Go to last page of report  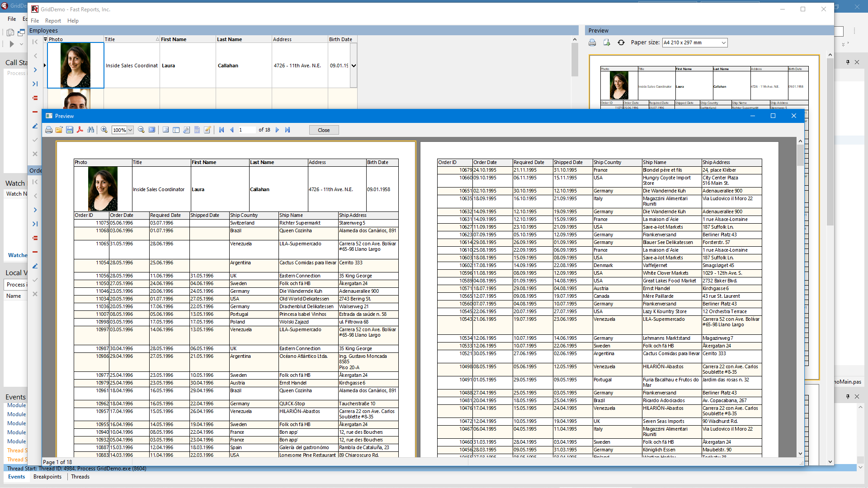tap(288, 130)
